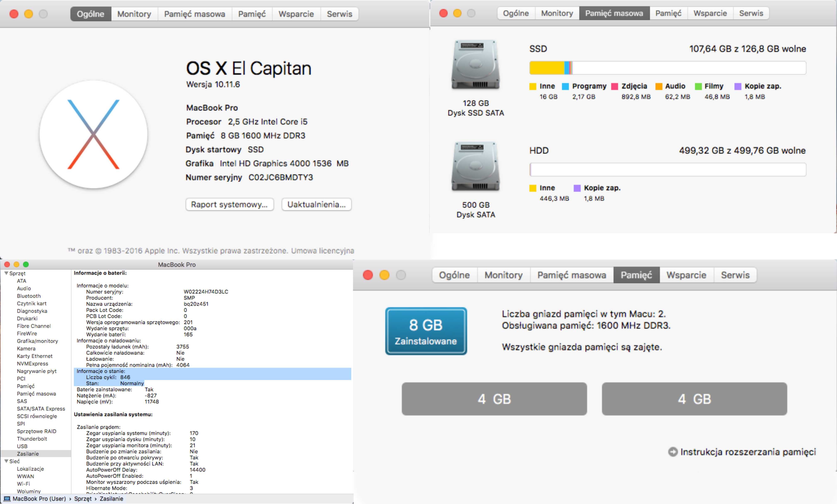Click the 500 GB SATA disk icon
This screenshot has width=837, height=504.
(x=475, y=166)
